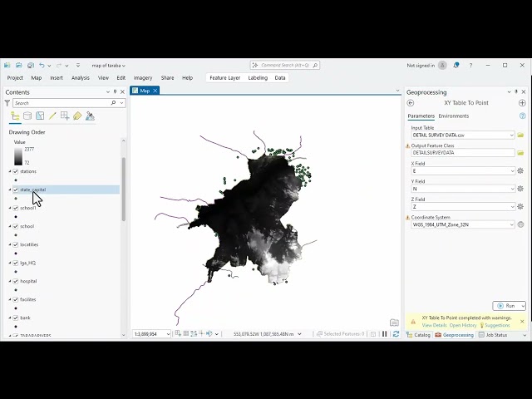The image size is (532, 399).
Task: Click the View Details link
Action: 434,325
